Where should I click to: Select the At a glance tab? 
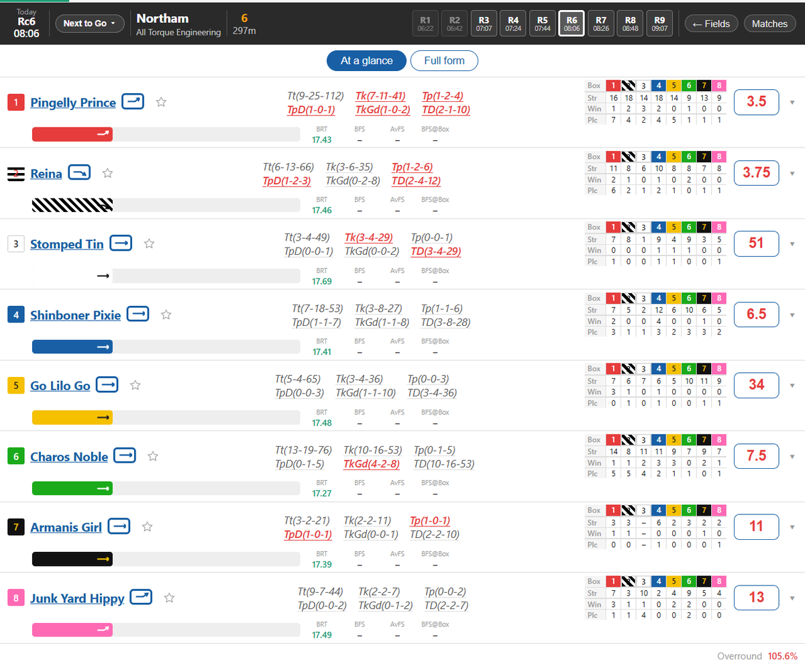coord(367,60)
